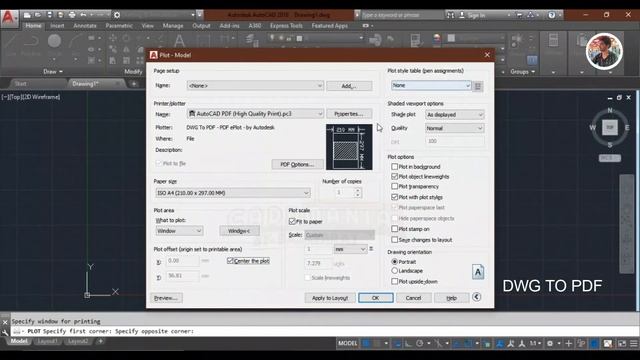Click the search binoculars icon in title bar
This screenshot has width=640, height=360.
(451, 15)
